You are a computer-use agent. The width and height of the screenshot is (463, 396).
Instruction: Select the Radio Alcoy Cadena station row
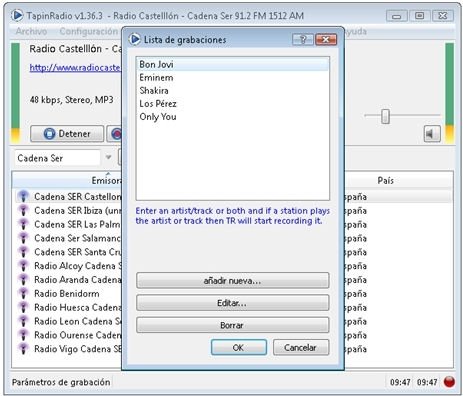point(67,266)
